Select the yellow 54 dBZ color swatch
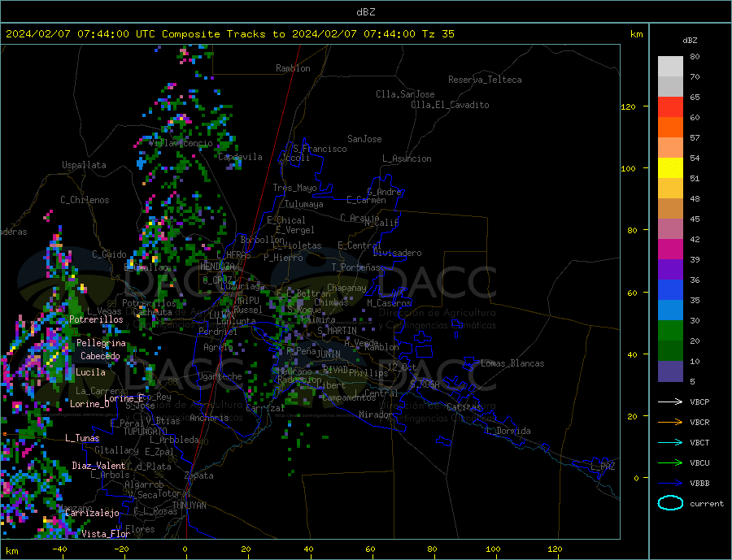 coord(670,168)
